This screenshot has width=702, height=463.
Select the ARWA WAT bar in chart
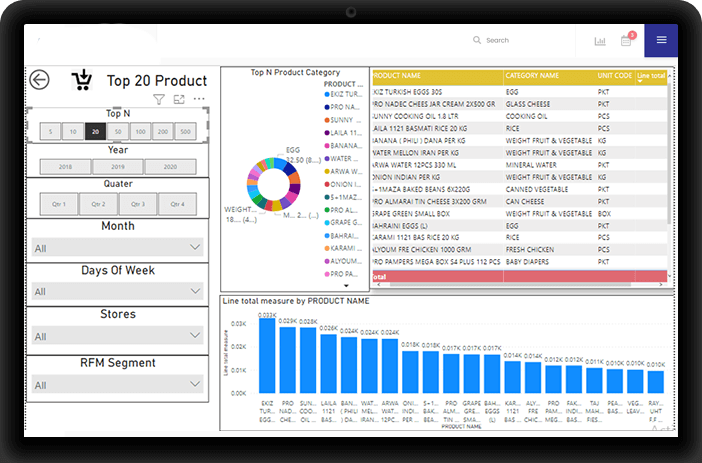(390, 366)
